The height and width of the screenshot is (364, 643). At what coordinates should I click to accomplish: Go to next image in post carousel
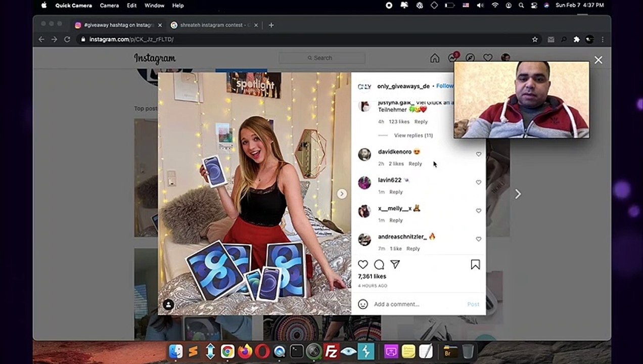342,194
